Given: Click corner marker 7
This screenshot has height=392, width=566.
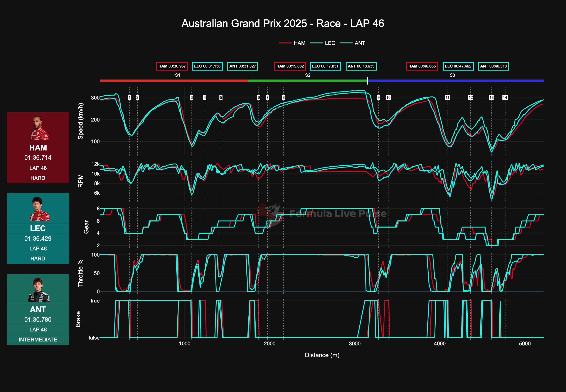Looking at the screenshot, I should 268,98.
